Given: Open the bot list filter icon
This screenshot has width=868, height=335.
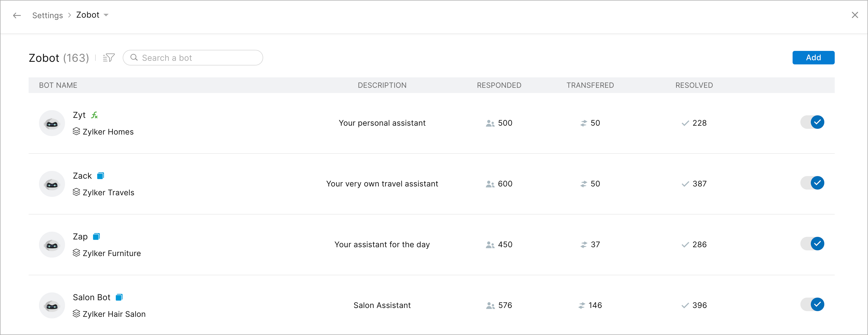Looking at the screenshot, I should [108, 58].
